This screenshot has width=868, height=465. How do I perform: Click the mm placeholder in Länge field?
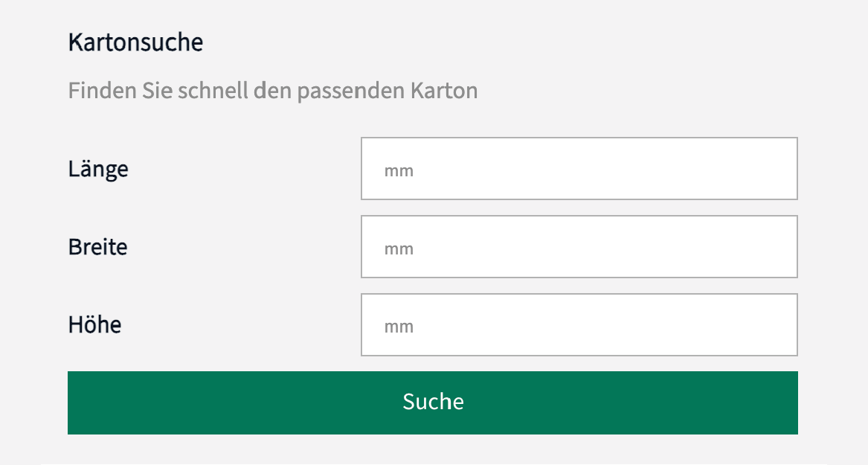(399, 171)
